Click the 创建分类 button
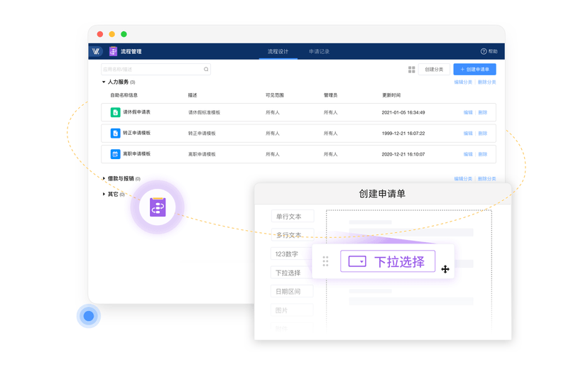Screen dimensions: 588x392 434,70
